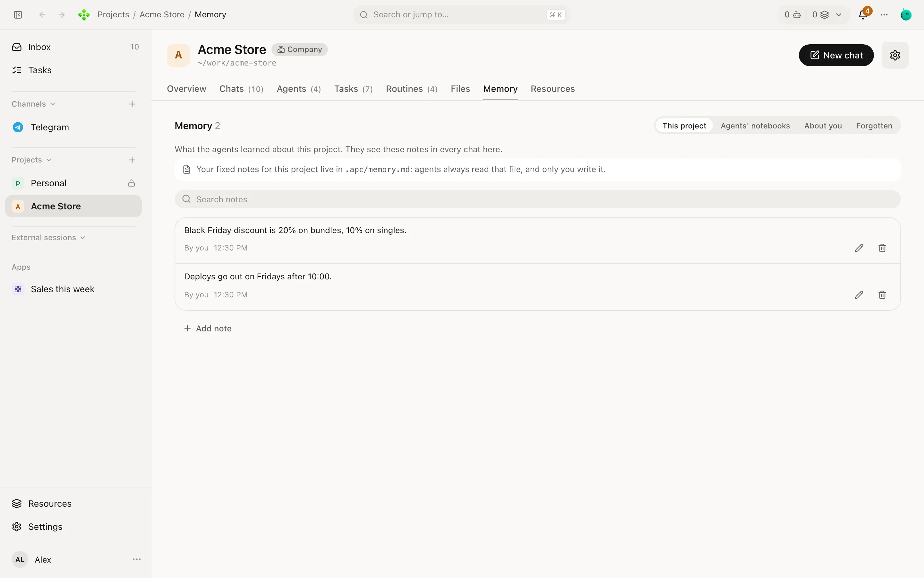
Task: Click the lock icon beside Personal
Action: click(x=131, y=183)
